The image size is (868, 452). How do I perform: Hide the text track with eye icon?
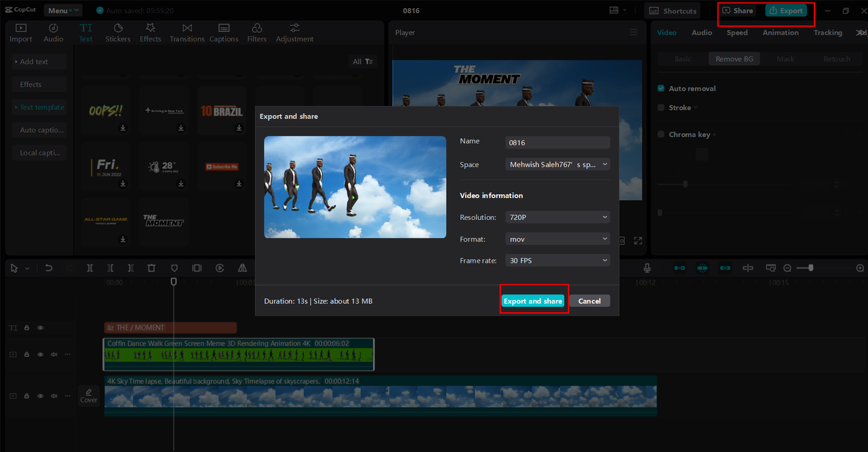point(40,328)
